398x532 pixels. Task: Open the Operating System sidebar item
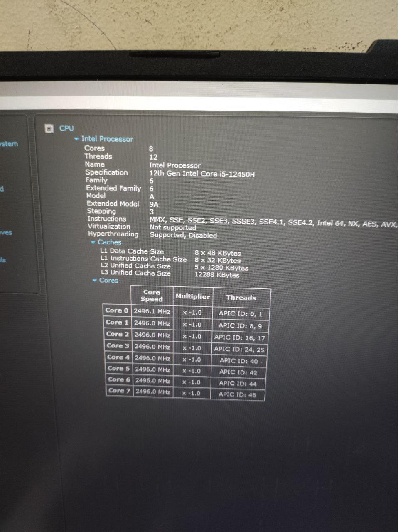tap(9, 144)
